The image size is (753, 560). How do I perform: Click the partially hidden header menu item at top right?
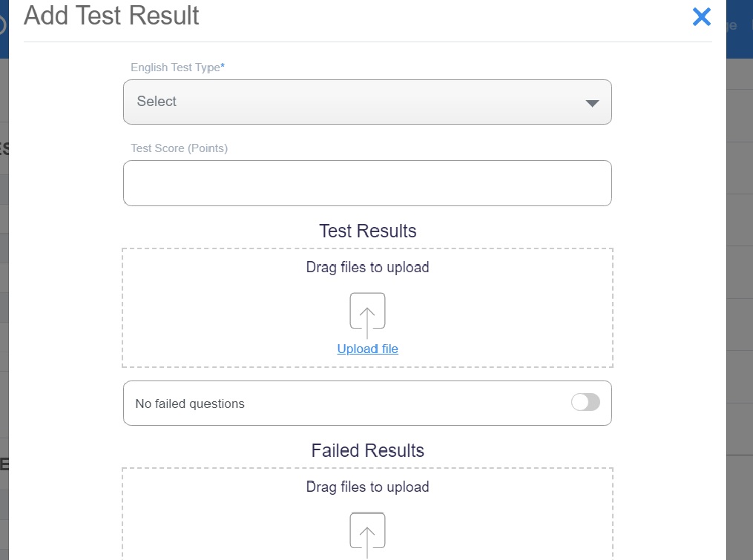pos(732,25)
